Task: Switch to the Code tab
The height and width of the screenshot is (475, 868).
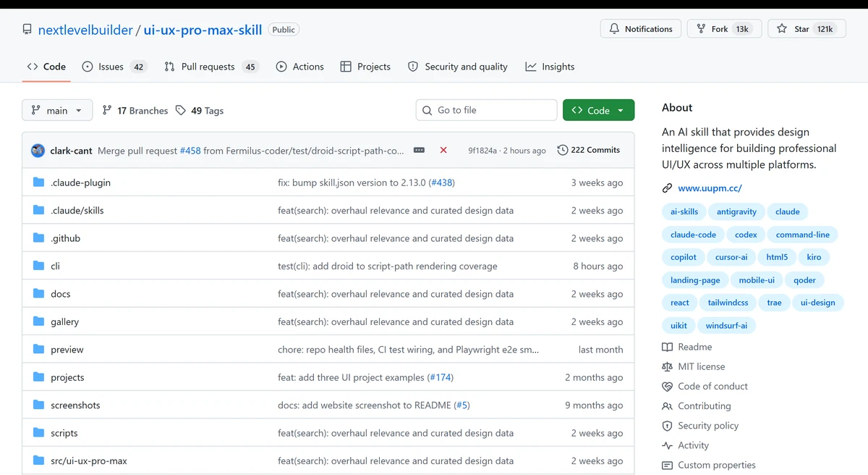Action: coord(46,67)
